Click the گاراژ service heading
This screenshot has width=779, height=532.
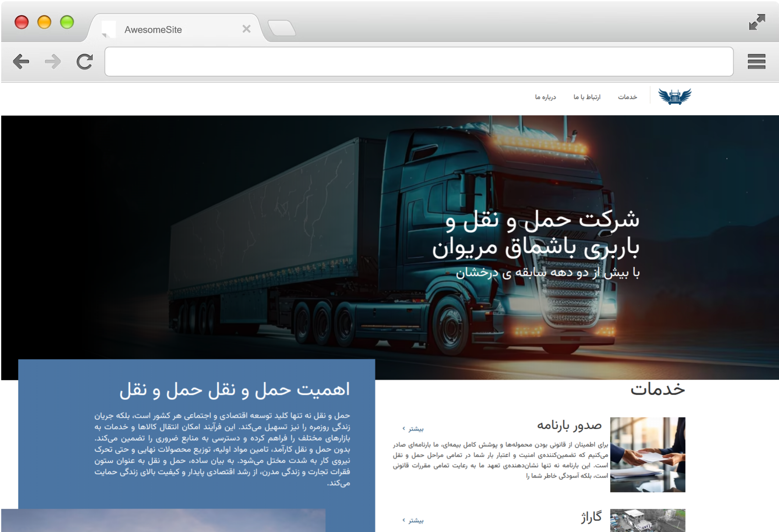tap(591, 517)
